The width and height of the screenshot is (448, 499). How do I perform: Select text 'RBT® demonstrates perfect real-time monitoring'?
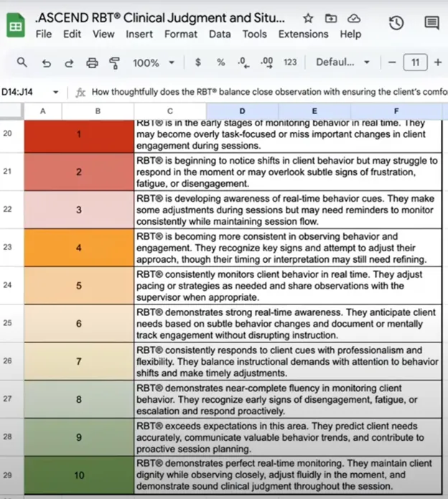241,463
